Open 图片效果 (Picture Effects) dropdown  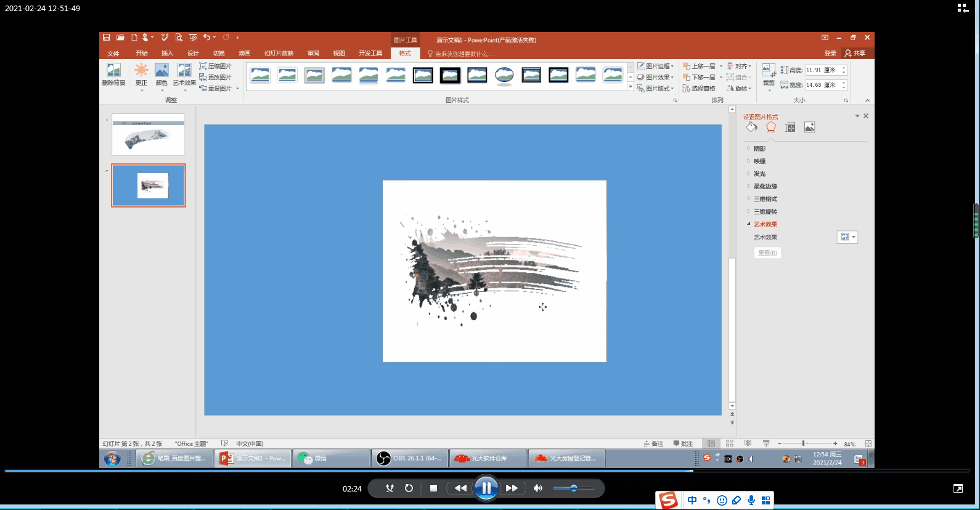(x=655, y=77)
